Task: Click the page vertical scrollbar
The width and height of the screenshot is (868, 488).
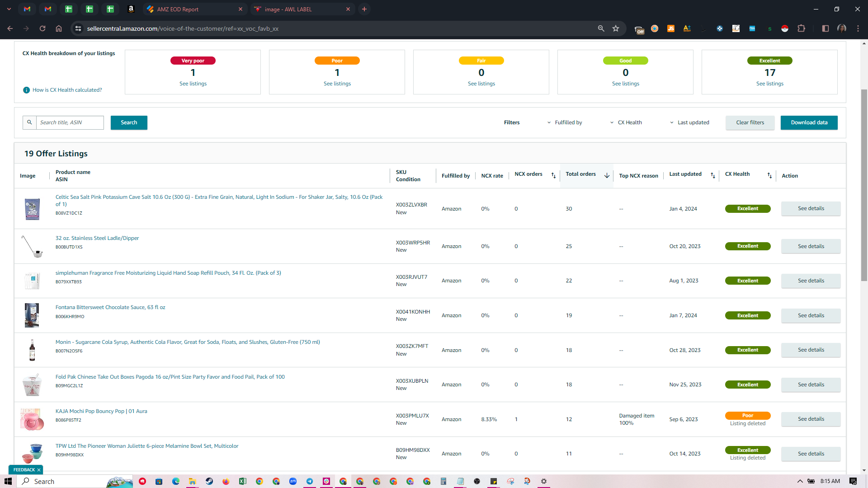Action: point(864,185)
